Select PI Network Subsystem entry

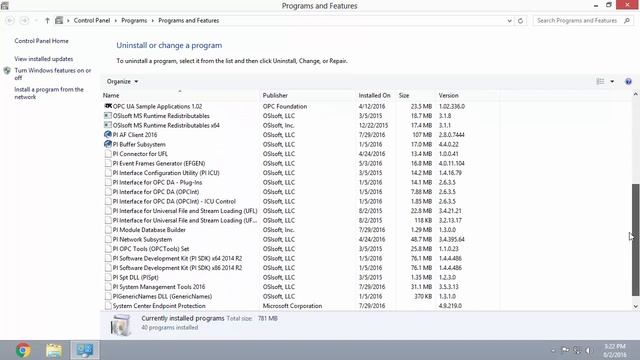(x=300, y=239)
